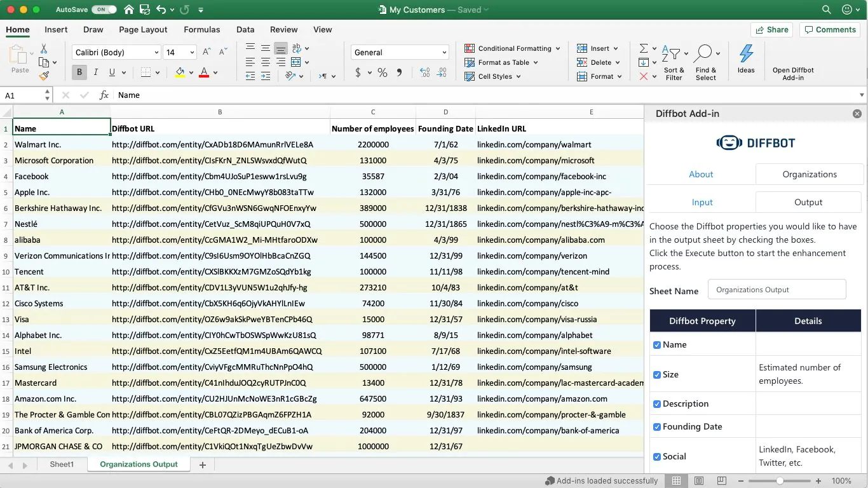This screenshot has width=868, height=488.
Task: Click the Format Painter brush icon
Action: point(44,76)
